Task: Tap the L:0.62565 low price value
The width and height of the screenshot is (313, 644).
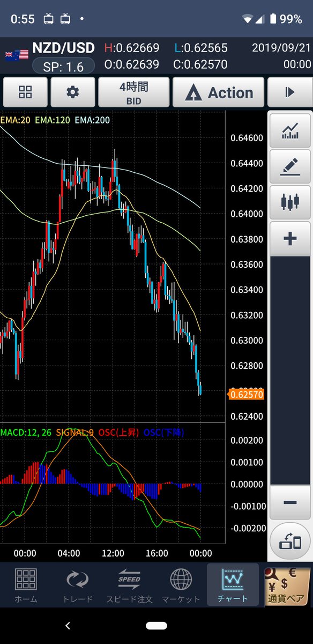Action: click(x=201, y=48)
